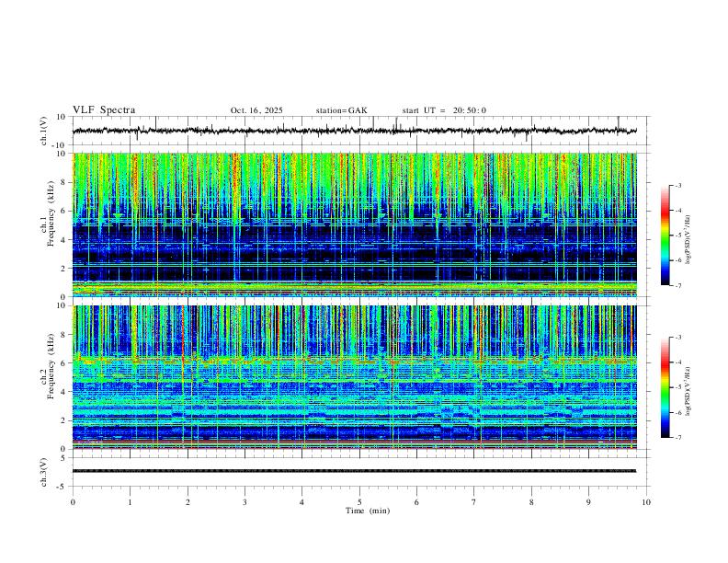Select the date text 'Oct. 16, 2025'
Screen dimensions: 728x563
point(256,110)
